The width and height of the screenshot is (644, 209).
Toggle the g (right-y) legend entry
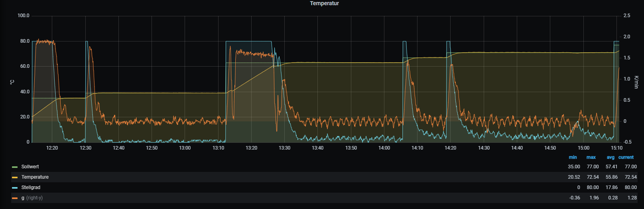(32, 198)
